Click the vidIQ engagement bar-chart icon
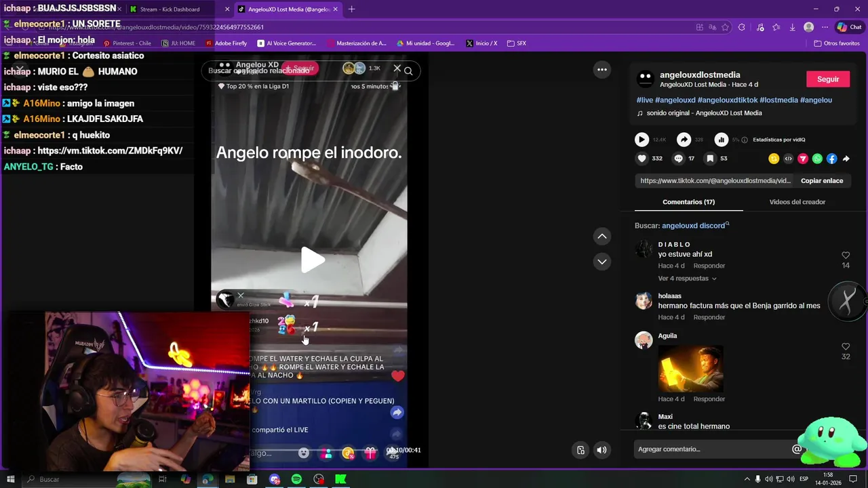Screen dimensions: 868x488 click(x=721, y=140)
